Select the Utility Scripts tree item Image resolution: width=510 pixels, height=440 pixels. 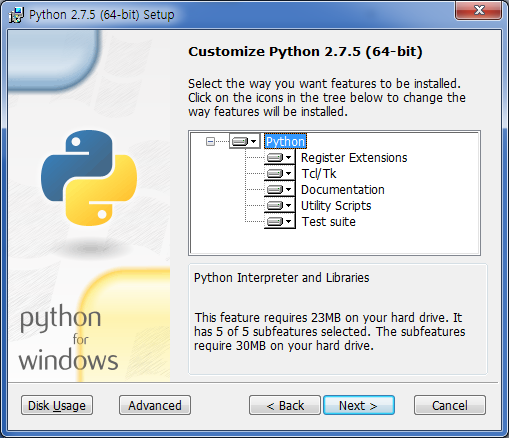click(336, 205)
